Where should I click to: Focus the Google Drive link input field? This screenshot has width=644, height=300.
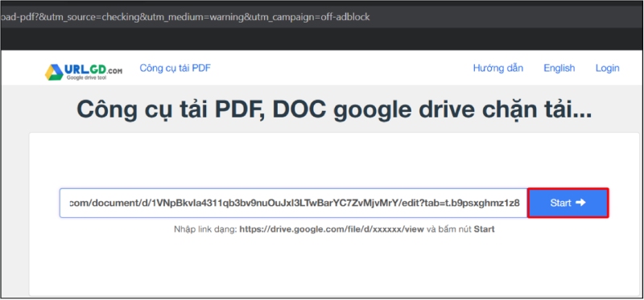click(294, 203)
